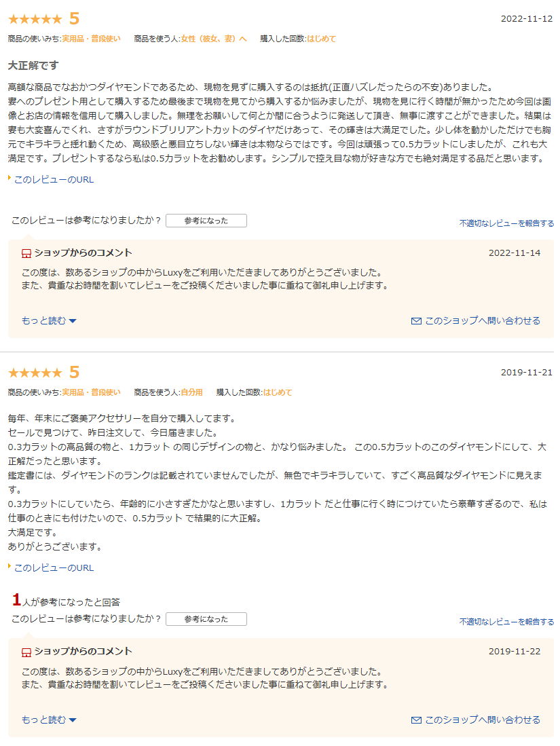Click orange arrow before first このレビューのURL
This screenshot has height=746, width=560.
tap(10, 178)
